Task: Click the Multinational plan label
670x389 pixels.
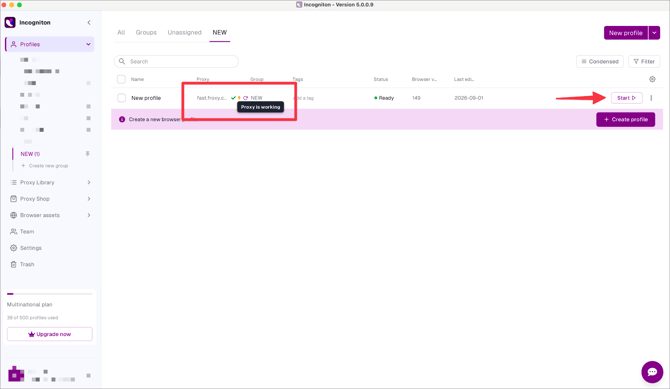Action: point(29,304)
